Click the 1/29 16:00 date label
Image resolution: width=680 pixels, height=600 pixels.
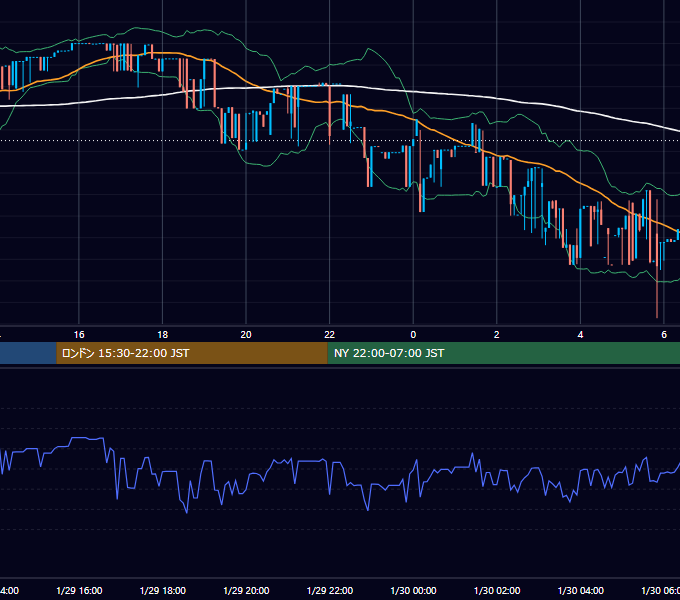79,590
